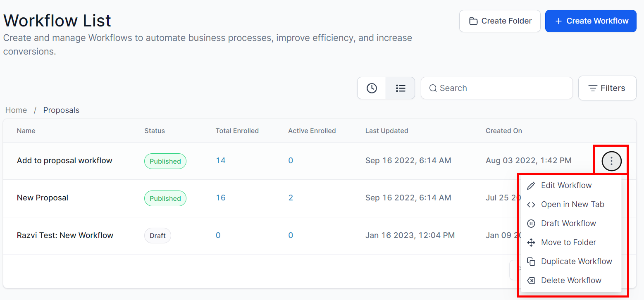Open Razvi Test: New Workflow row
This screenshot has height=300, width=644.
coord(65,236)
